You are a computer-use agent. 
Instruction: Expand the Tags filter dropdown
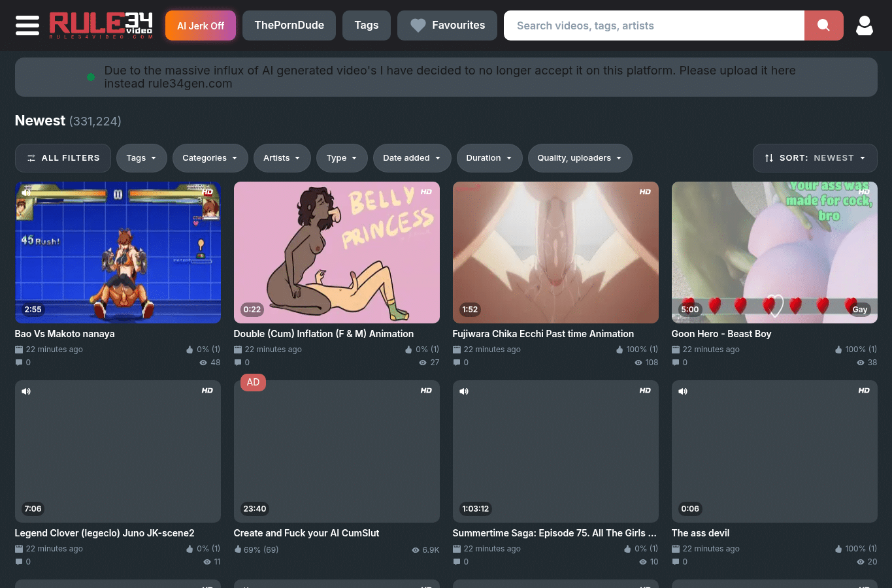click(142, 158)
